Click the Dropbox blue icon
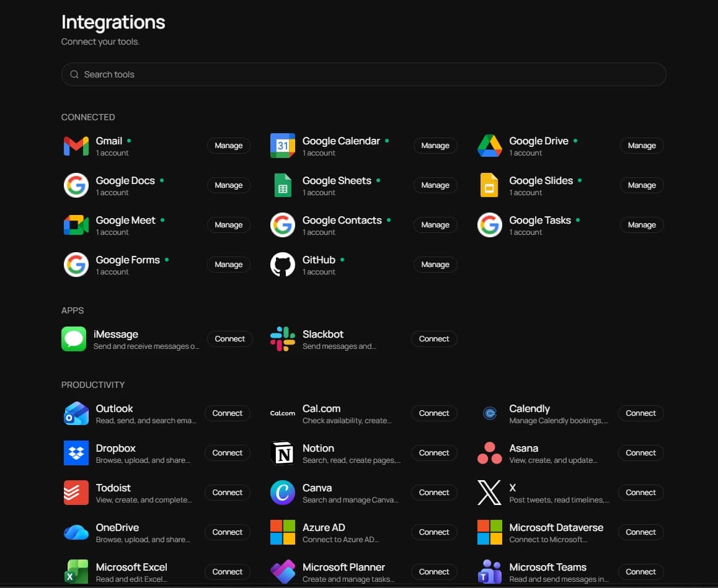Image resolution: width=718 pixels, height=588 pixels. (76, 453)
